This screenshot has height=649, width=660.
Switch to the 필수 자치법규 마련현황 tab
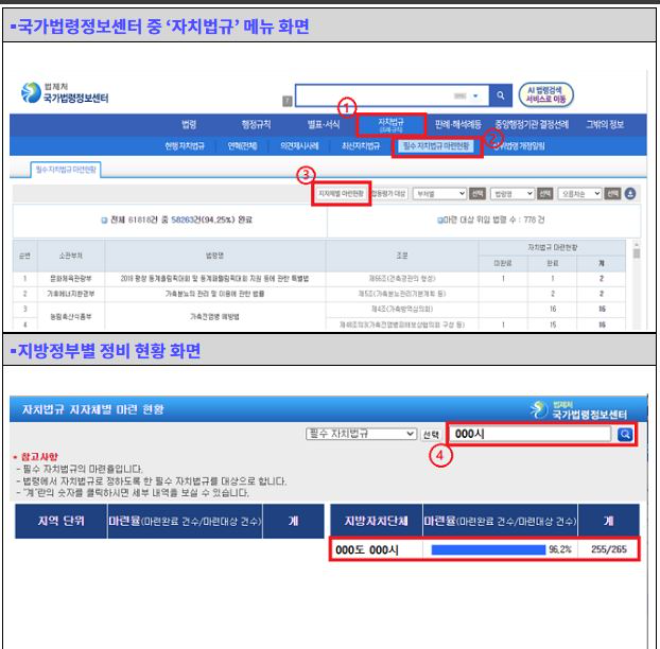point(66,170)
